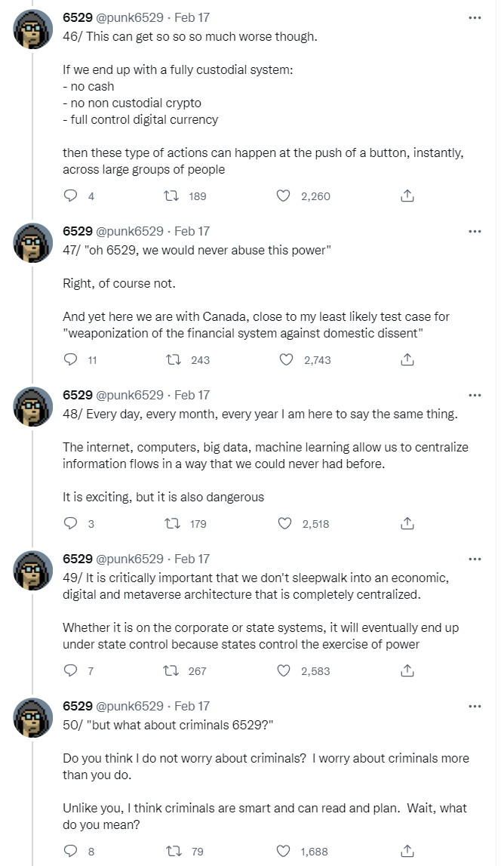Share the 47/ tweet about Canada
The height and width of the screenshot is (866, 504).
[407, 360]
